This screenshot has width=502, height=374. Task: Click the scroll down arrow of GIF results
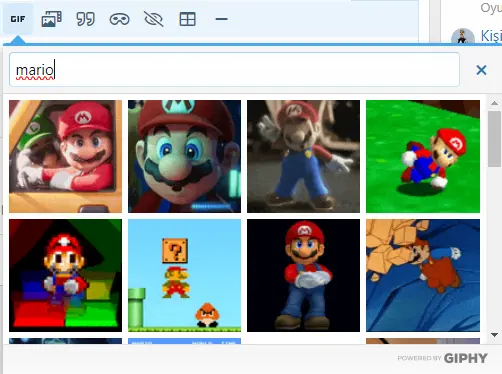coord(494,335)
